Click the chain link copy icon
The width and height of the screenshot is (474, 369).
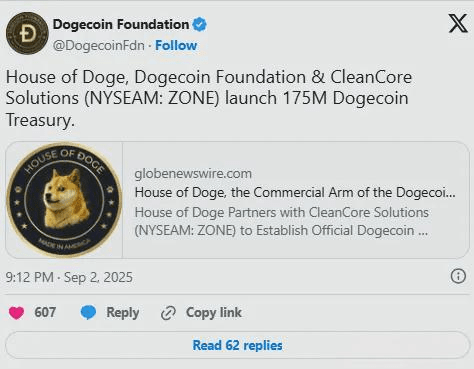pos(168,313)
